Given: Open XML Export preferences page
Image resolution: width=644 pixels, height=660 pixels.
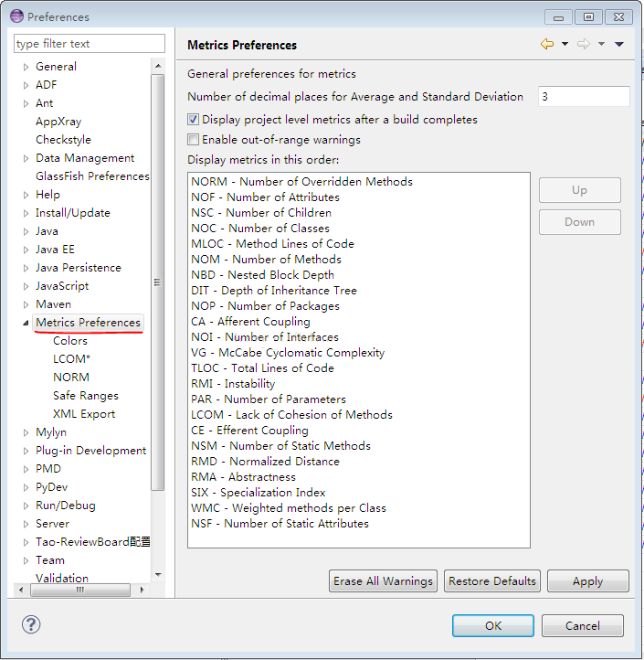Looking at the screenshot, I should click(84, 414).
